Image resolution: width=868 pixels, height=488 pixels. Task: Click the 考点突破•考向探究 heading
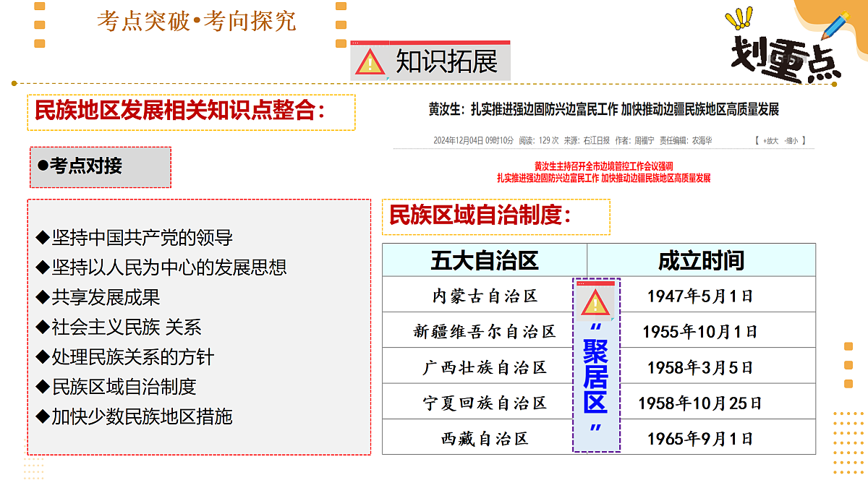pos(197,21)
